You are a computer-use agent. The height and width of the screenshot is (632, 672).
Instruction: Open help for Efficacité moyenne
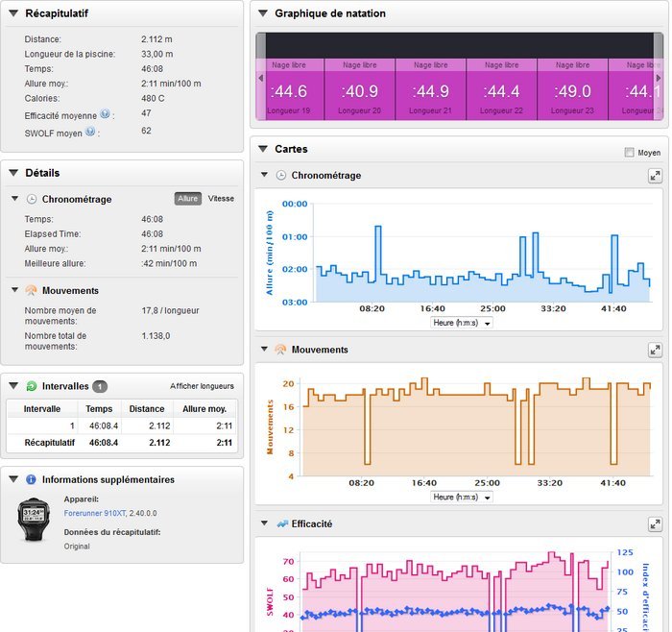(x=105, y=114)
